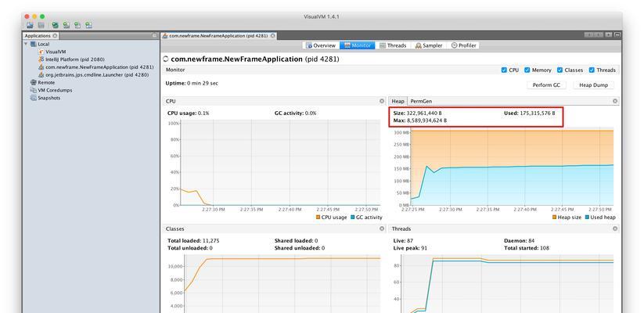Open the opened-documents dropdown list arrow
This screenshot has height=313, width=644.
pyautogui.click(x=609, y=35)
